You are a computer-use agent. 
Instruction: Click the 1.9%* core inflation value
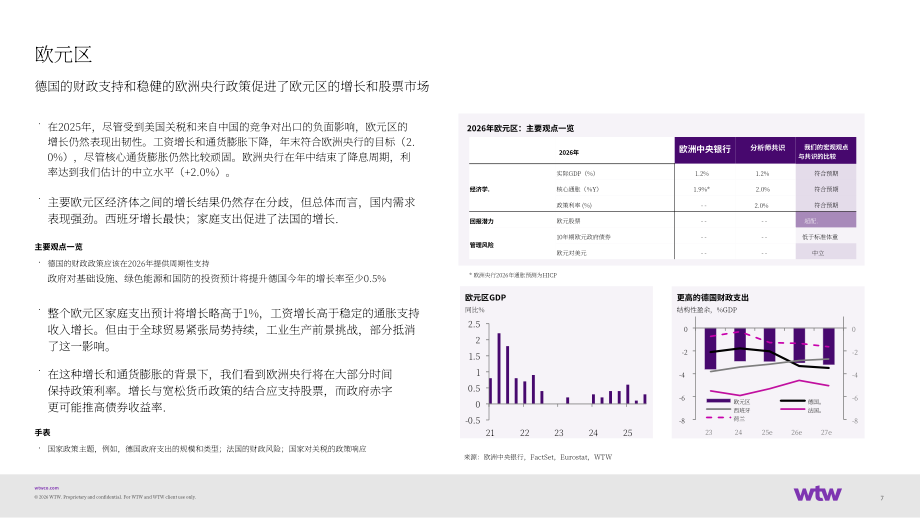701,189
